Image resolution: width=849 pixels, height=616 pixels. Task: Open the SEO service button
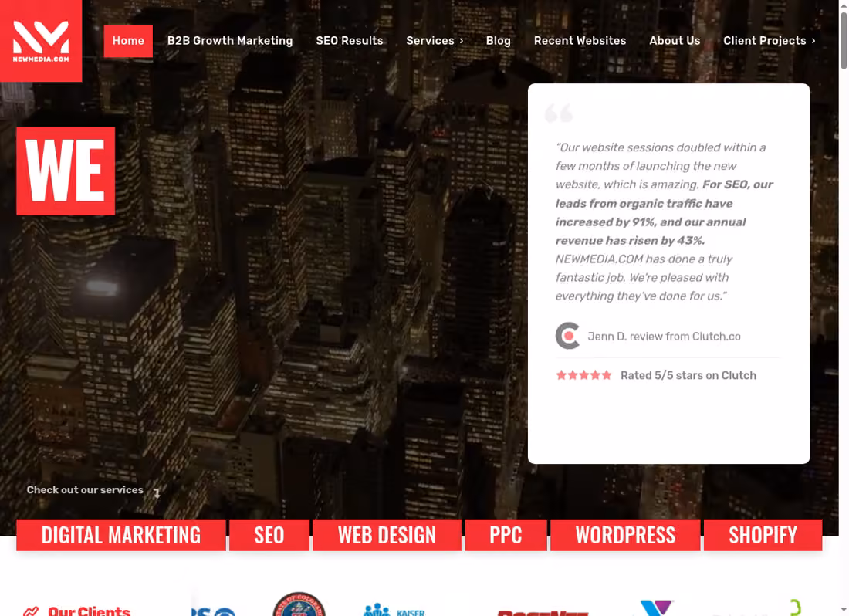[269, 535]
